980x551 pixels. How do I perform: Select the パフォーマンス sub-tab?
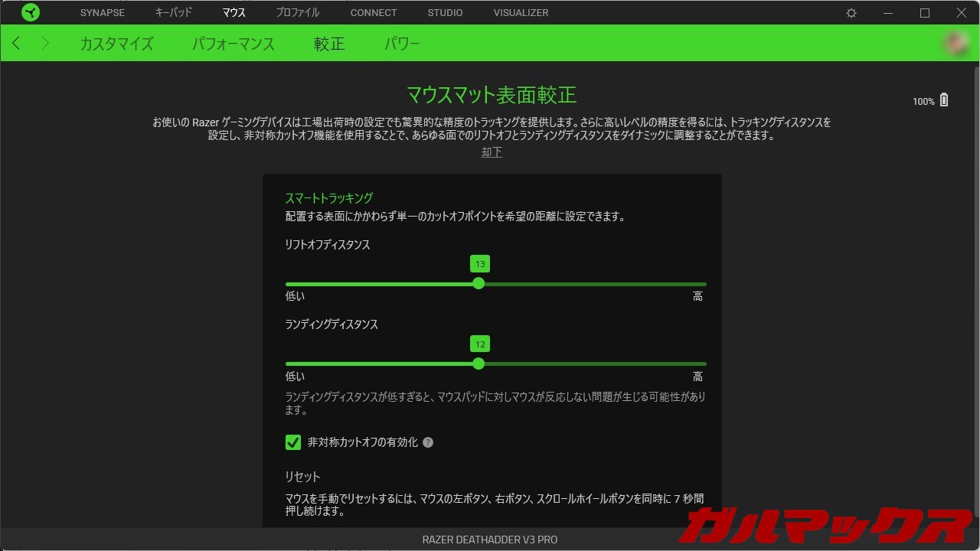tap(234, 44)
